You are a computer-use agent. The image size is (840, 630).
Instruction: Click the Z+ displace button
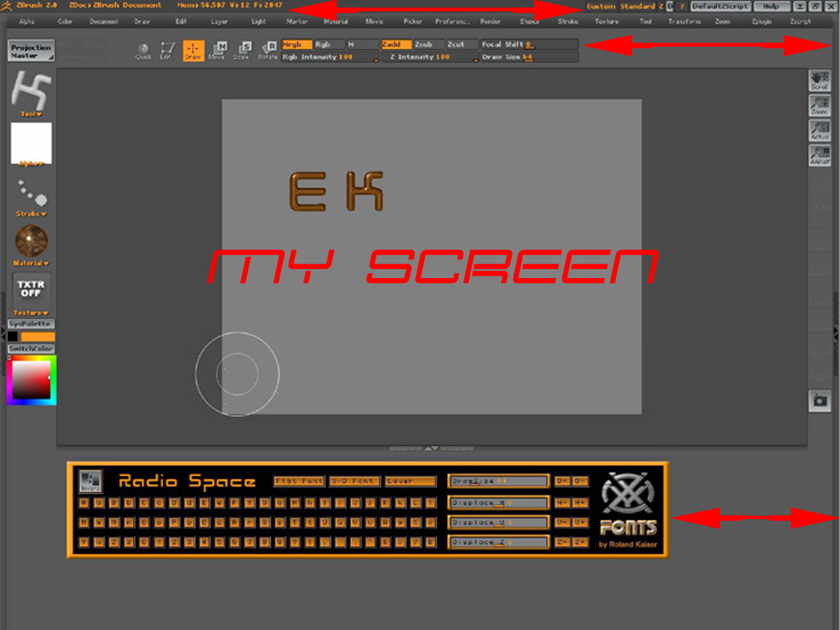tap(580, 542)
